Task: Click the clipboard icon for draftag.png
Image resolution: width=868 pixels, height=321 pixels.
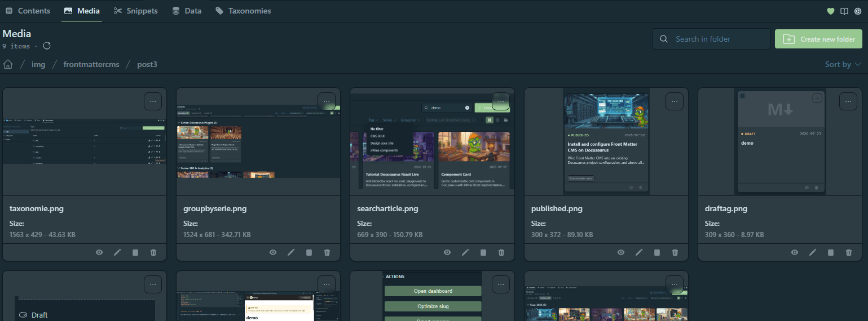Action: tap(830, 252)
